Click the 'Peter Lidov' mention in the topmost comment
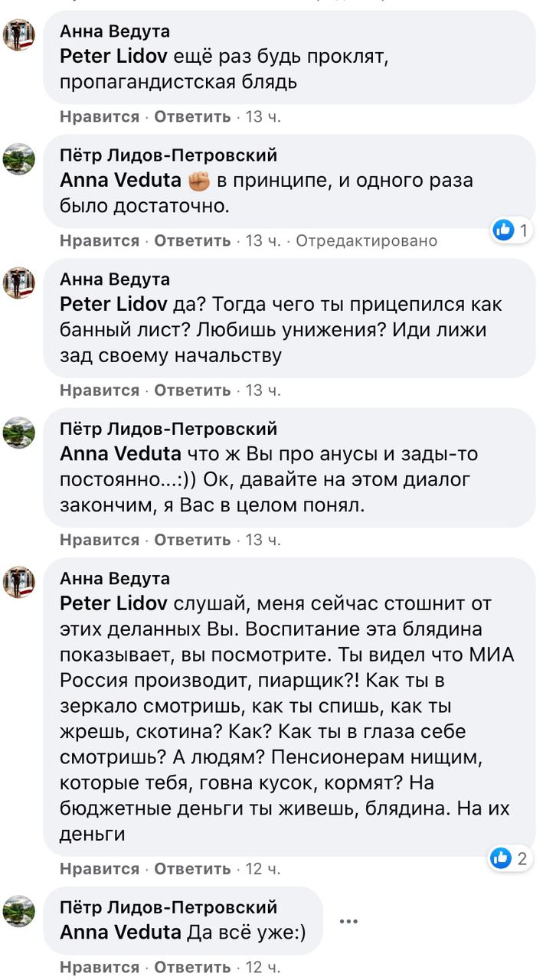The height and width of the screenshot is (980, 556). pyautogui.click(x=113, y=56)
